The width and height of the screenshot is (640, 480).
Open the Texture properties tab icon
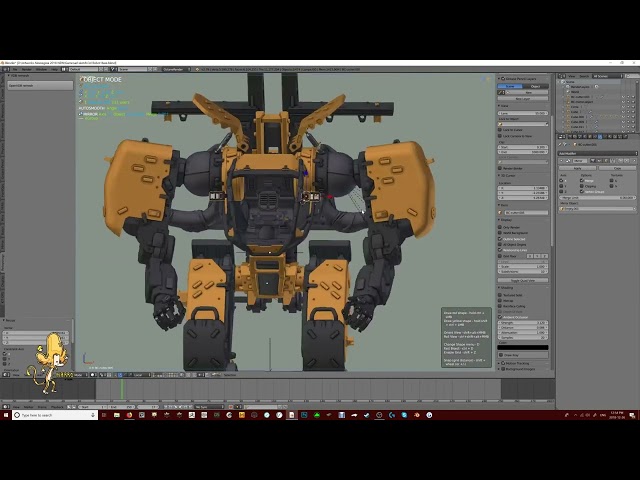[x=615, y=136]
